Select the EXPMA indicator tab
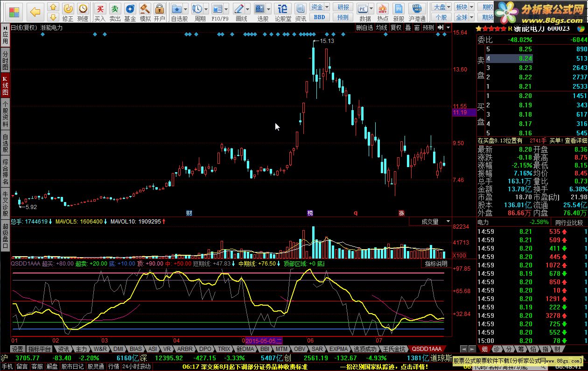This screenshot has height=371, width=588. point(339,349)
